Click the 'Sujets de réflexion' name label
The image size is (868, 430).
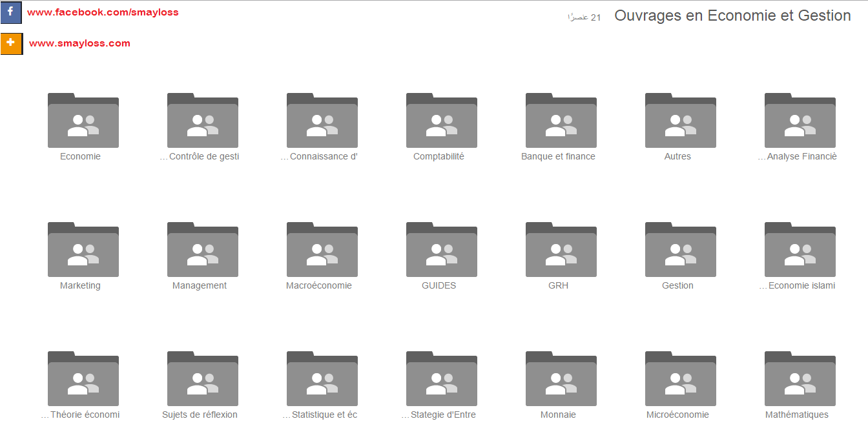pos(200,415)
